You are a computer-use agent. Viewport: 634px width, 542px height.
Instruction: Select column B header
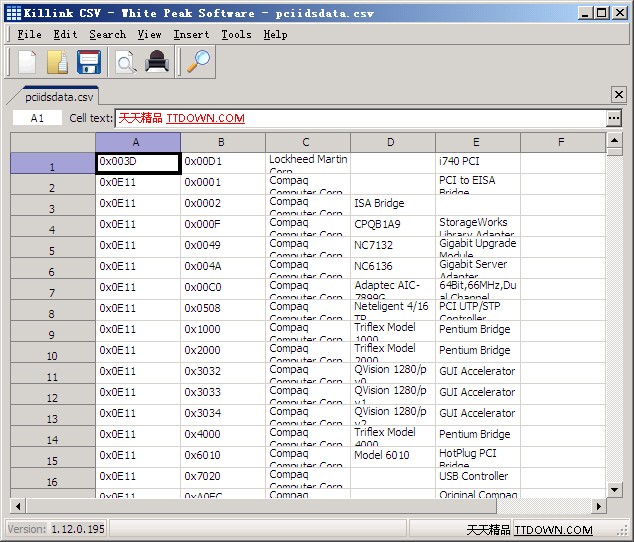pyautogui.click(x=223, y=142)
